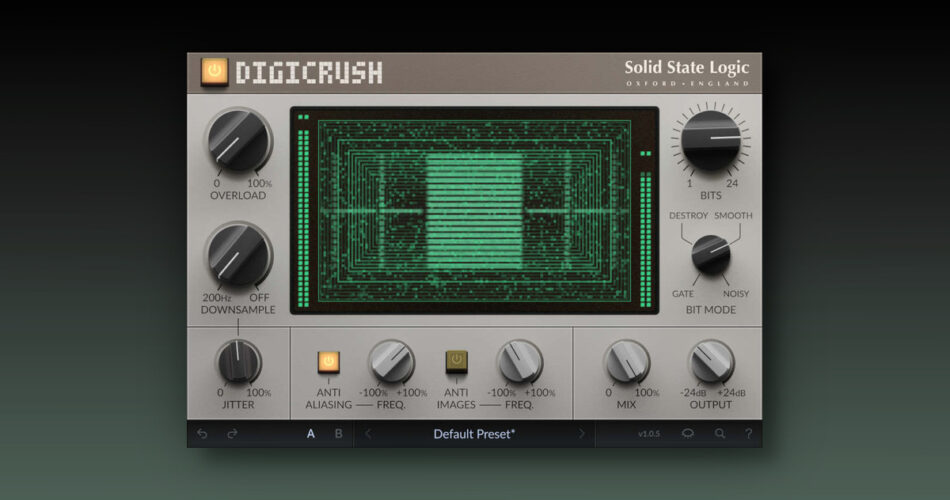The width and height of the screenshot is (950, 500).
Task: Click the Bits knob
Action: pyautogui.click(x=710, y=140)
